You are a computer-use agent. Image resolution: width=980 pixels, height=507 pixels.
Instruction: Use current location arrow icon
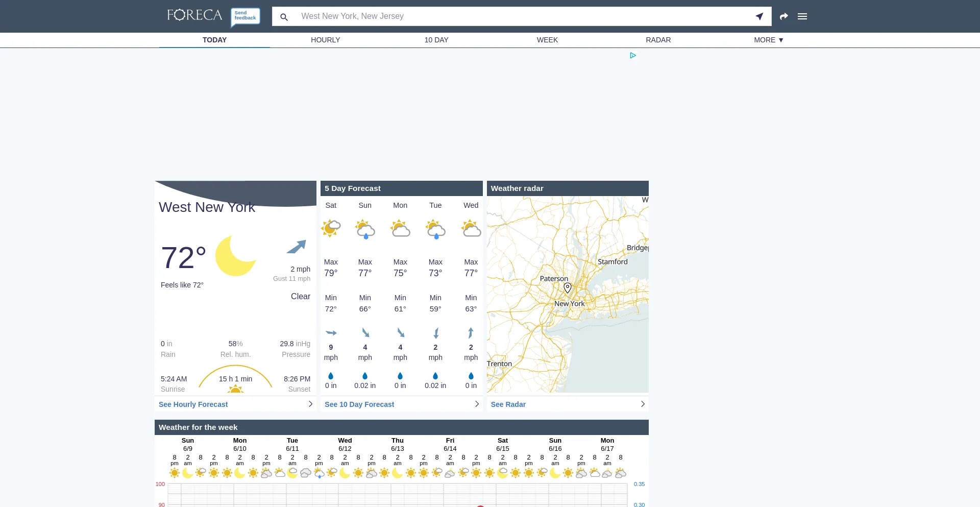(x=759, y=16)
